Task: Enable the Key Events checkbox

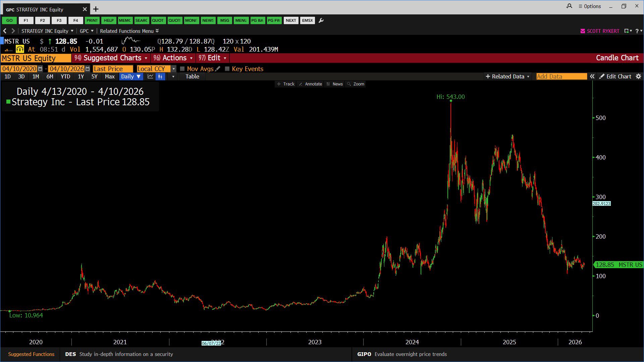Action: click(x=227, y=69)
